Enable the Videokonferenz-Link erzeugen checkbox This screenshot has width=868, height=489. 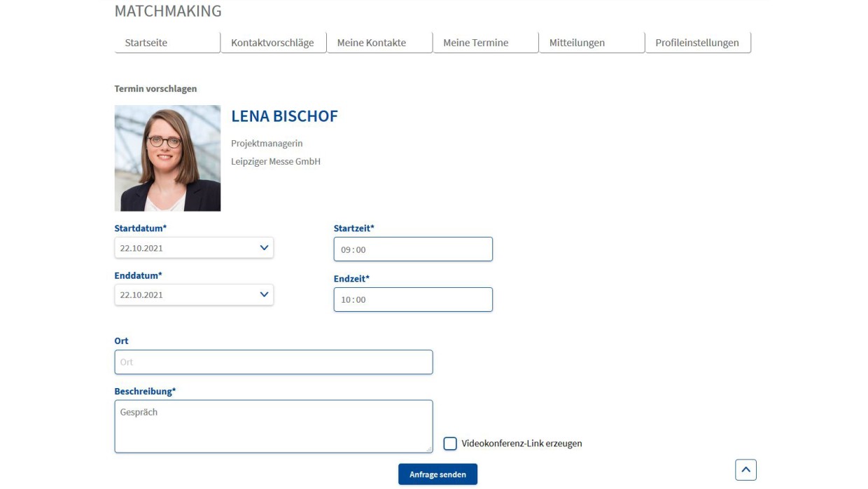pos(450,443)
